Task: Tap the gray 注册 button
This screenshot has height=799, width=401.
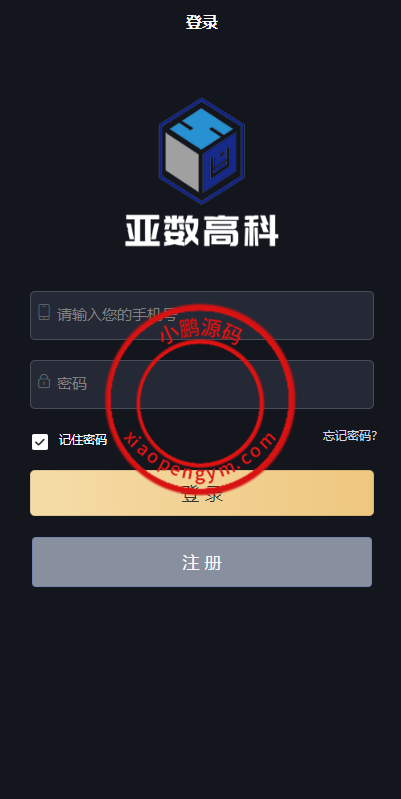Action: (202, 562)
